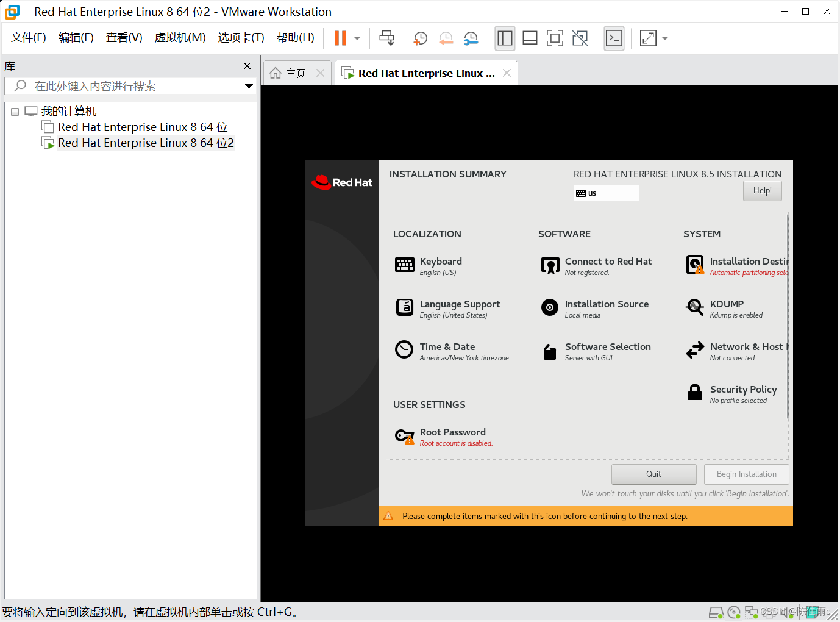Click "Americas/New York timezone" text
840x622 pixels.
click(x=464, y=358)
